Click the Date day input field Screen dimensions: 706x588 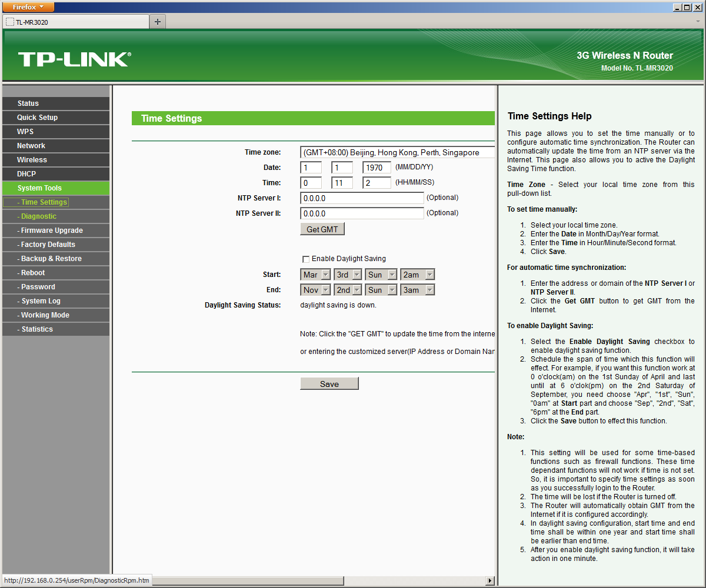pyautogui.click(x=342, y=168)
